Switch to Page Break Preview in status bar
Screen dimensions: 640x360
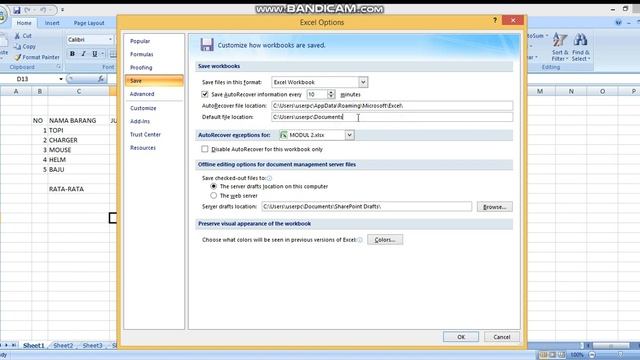562,355
